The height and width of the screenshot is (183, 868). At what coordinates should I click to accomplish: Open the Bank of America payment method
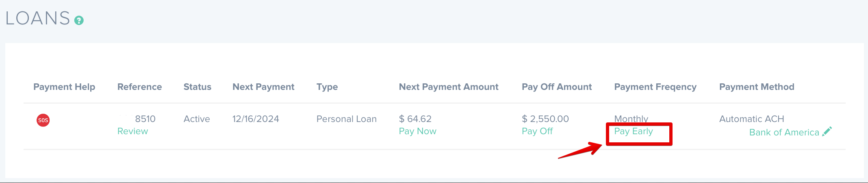784,133
